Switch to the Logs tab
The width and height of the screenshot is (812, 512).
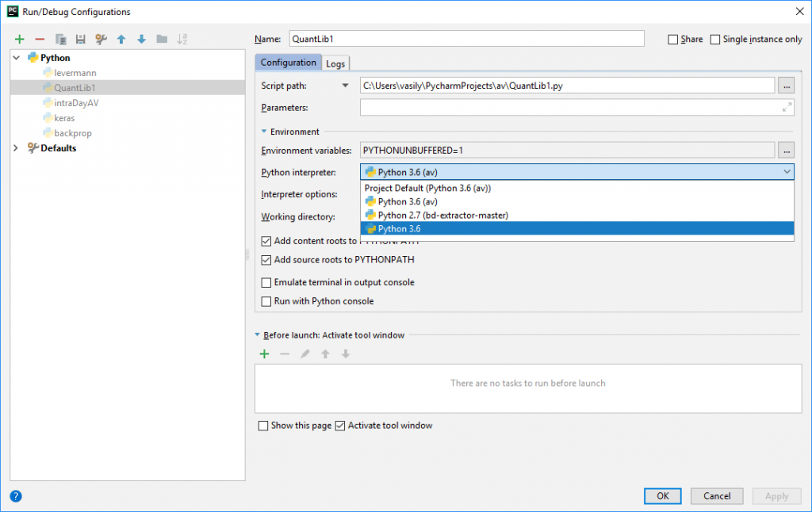[335, 63]
